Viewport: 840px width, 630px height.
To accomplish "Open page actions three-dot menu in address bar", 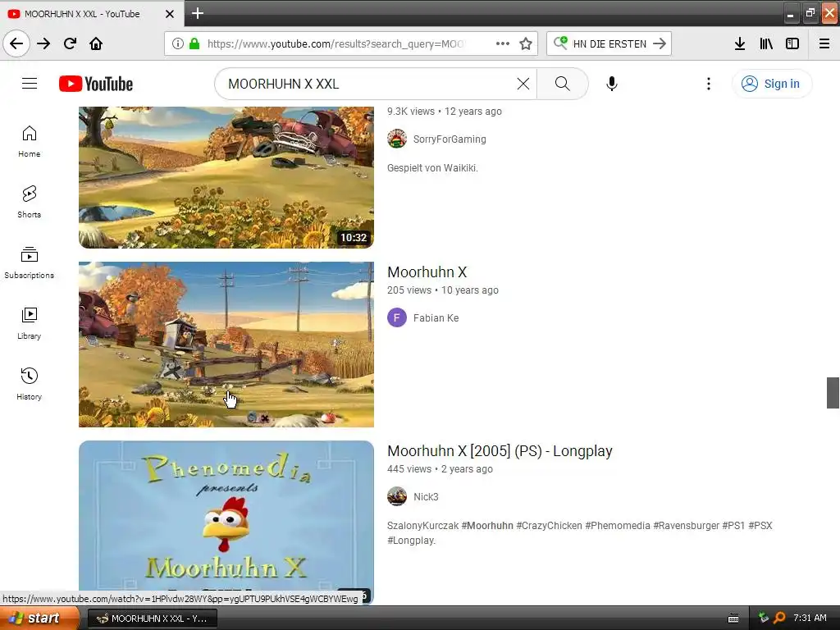I will 503,43.
